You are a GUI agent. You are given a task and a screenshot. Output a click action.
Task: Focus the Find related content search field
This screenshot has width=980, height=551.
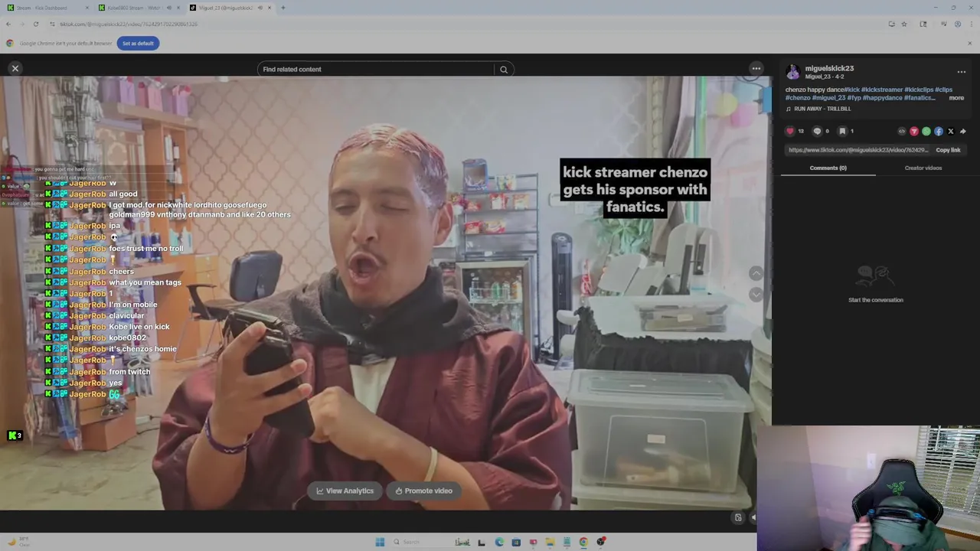point(375,69)
